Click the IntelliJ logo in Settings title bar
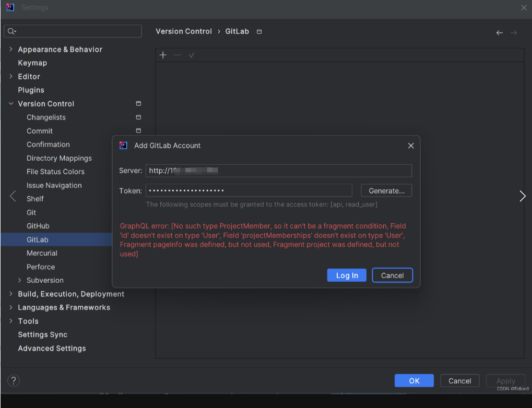The width and height of the screenshot is (532, 408). tap(10, 7)
